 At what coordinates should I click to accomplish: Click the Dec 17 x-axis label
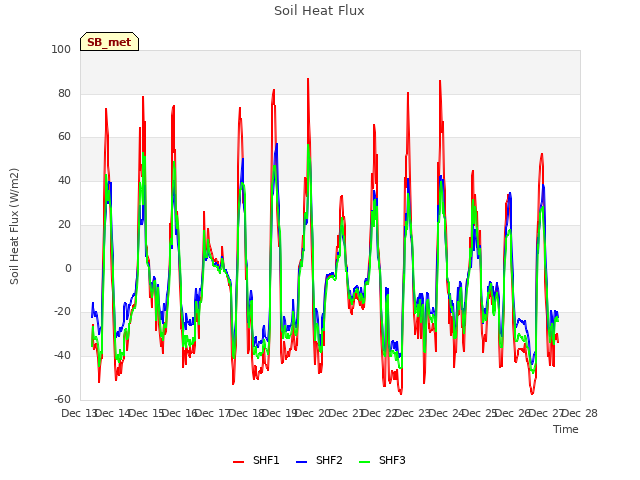pos(212,413)
